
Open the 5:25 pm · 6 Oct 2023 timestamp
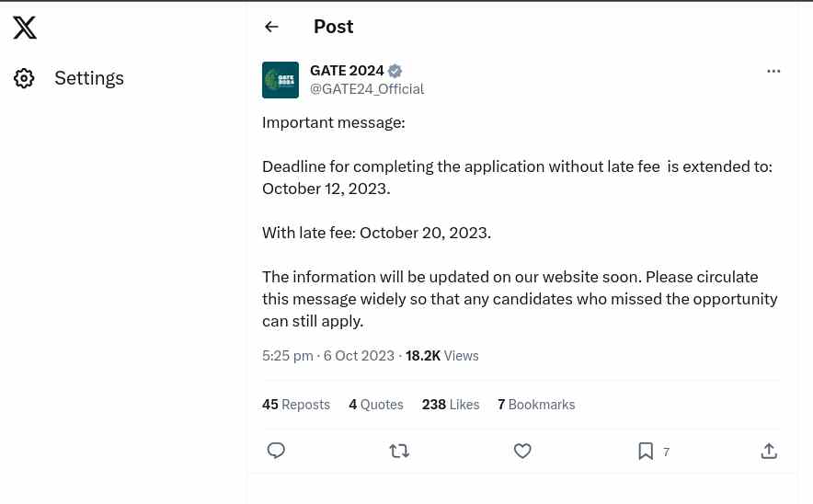tap(328, 356)
